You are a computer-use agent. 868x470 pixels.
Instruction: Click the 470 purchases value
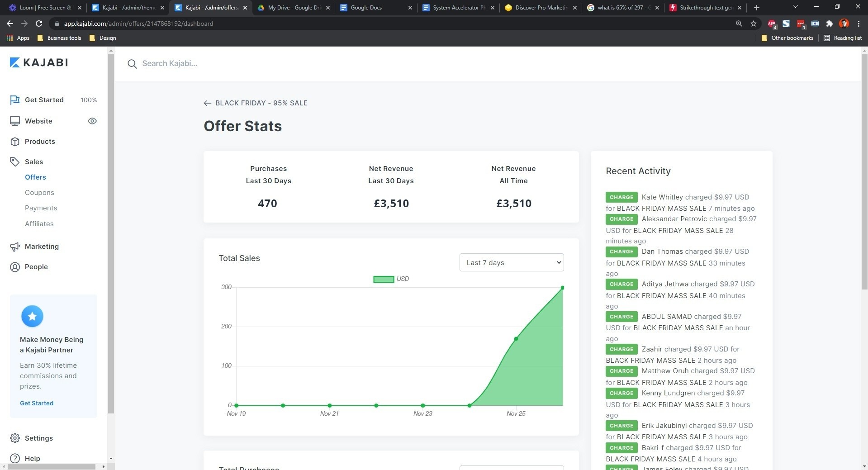[x=267, y=204]
